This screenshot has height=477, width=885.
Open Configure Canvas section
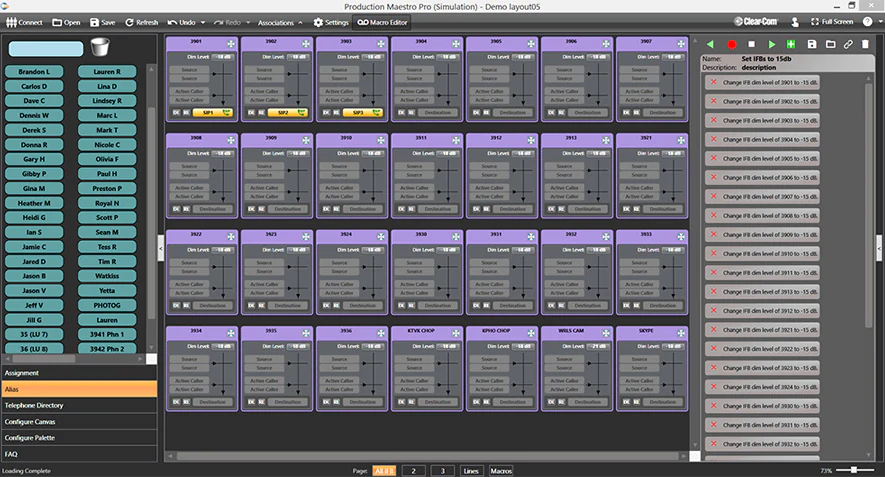pyautogui.click(x=80, y=422)
